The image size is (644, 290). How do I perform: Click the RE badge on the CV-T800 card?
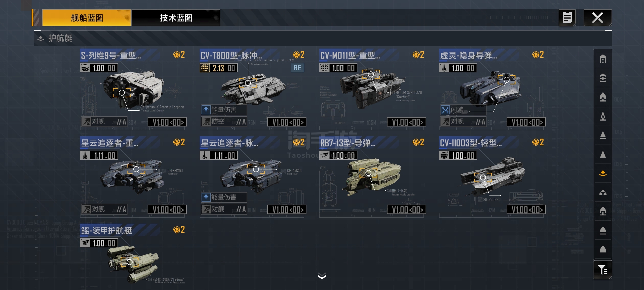point(297,68)
